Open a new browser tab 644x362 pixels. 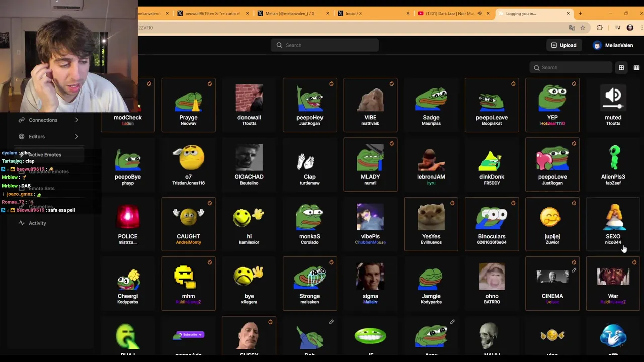pyautogui.click(x=580, y=13)
